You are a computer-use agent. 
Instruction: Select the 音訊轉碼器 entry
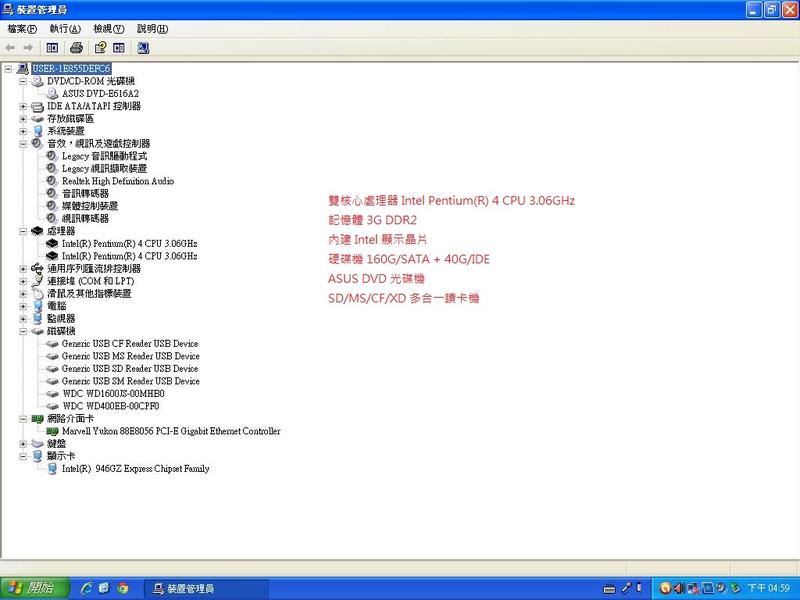point(85,193)
